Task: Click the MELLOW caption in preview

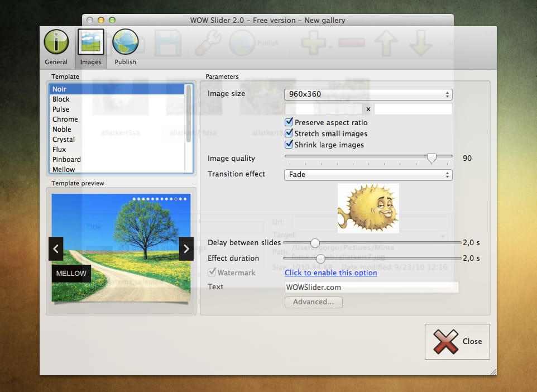Action: [71, 274]
